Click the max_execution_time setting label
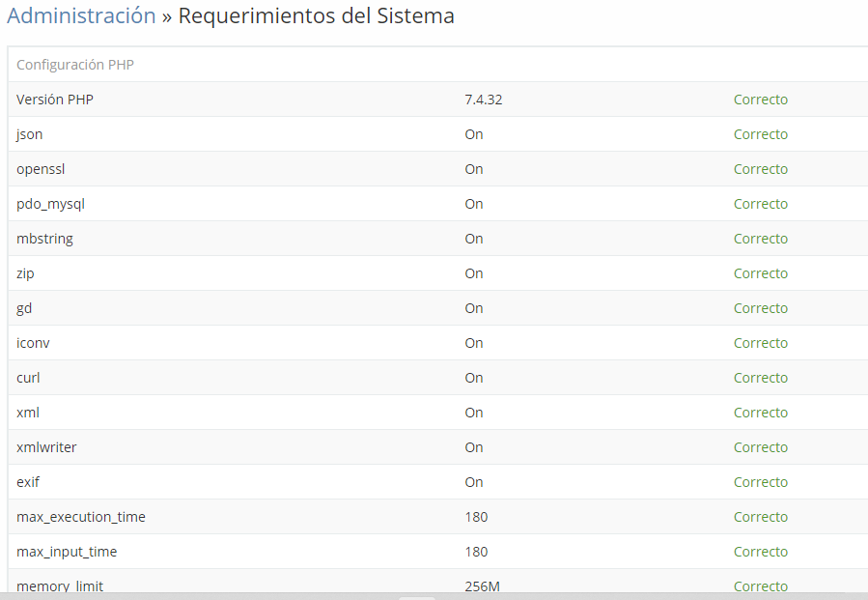The height and width of the screenshot is (600, 868). coord(81,517)
